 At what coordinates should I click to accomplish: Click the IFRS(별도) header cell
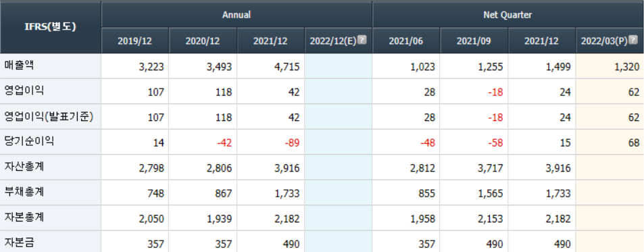coord(51,27)
